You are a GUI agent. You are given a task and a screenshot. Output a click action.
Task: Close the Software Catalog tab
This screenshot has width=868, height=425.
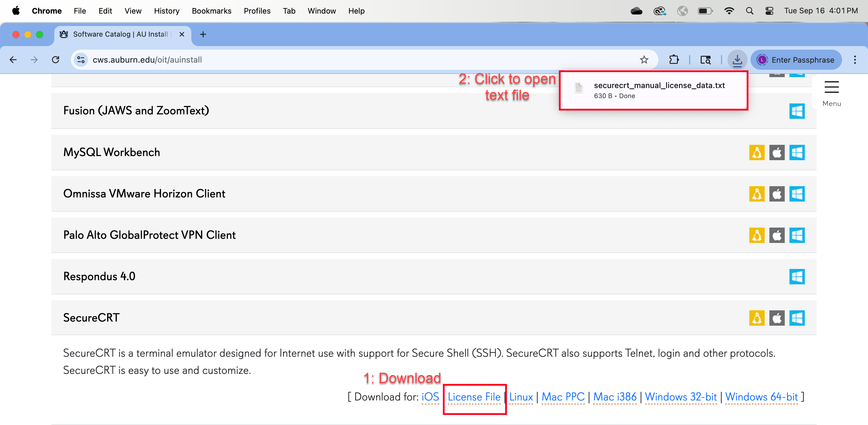tap(182, 34)
